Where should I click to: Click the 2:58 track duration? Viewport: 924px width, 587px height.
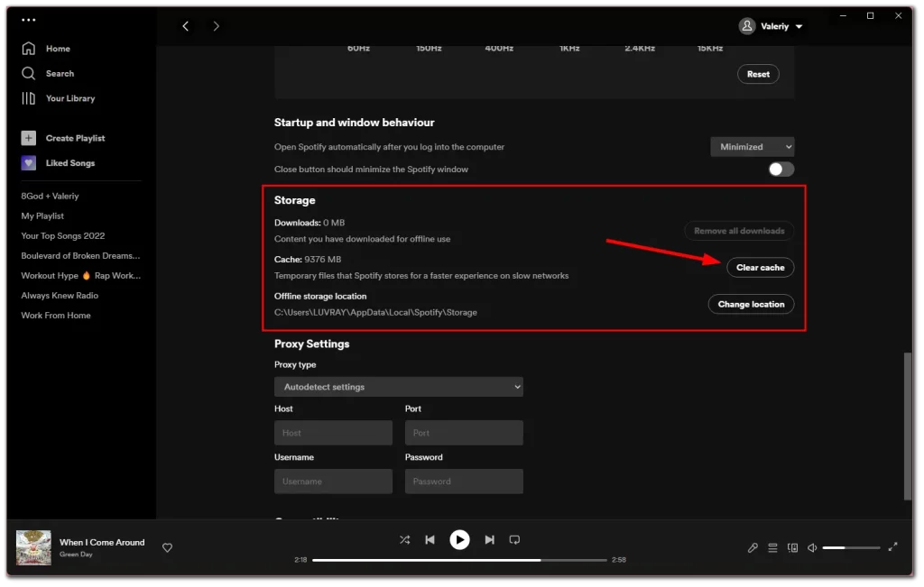(x=619, y=560)
